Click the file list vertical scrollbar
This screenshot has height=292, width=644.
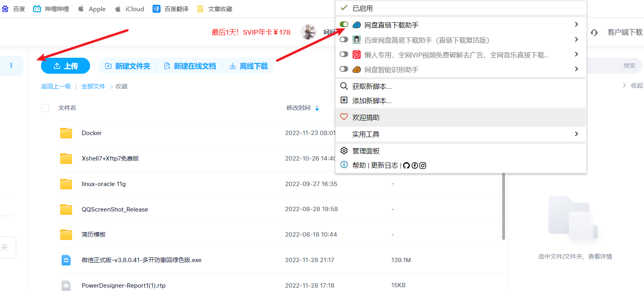(503, 206)
